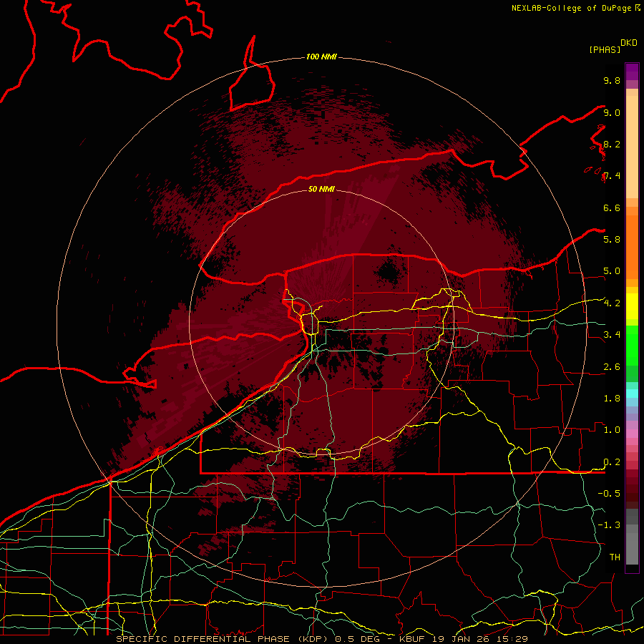Click the cyan color bar segment near 1.8
644x644 pixels.
[632, 394]
